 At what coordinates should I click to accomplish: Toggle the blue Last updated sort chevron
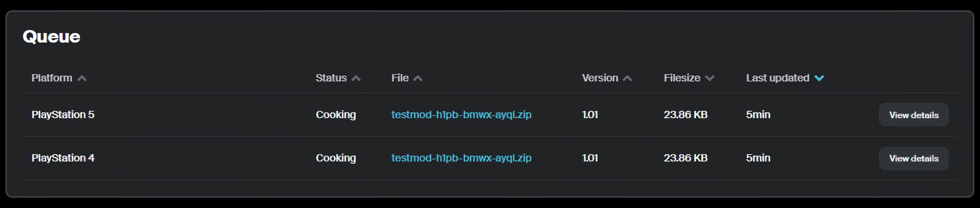coord(819,78)
